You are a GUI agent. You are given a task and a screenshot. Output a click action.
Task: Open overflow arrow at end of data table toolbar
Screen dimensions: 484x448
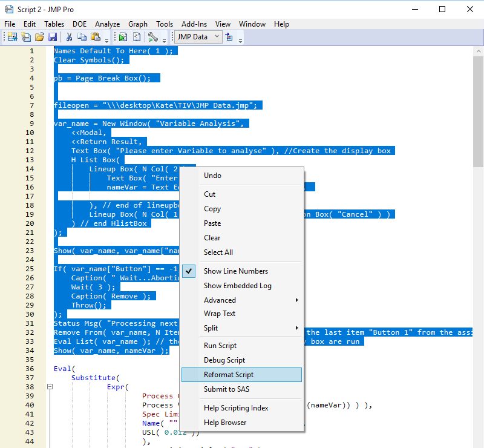pos(240,41)
